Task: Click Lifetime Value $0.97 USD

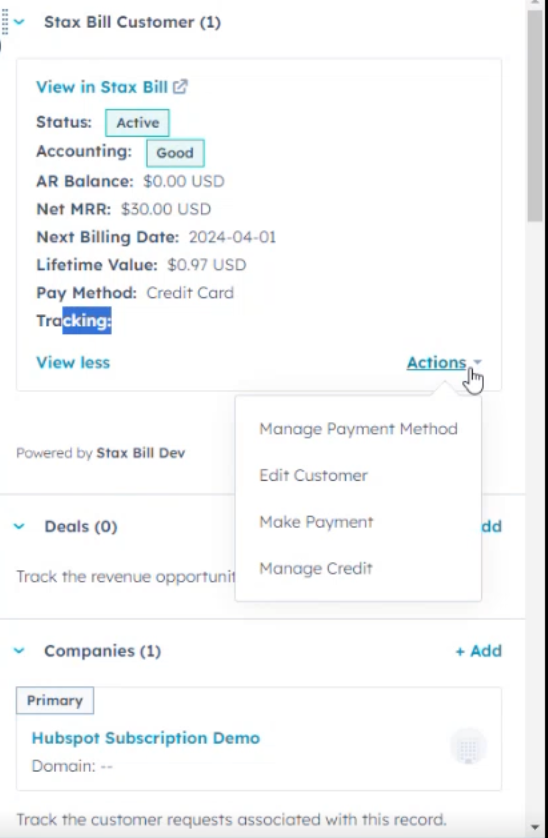Action: tap(206, 265)
